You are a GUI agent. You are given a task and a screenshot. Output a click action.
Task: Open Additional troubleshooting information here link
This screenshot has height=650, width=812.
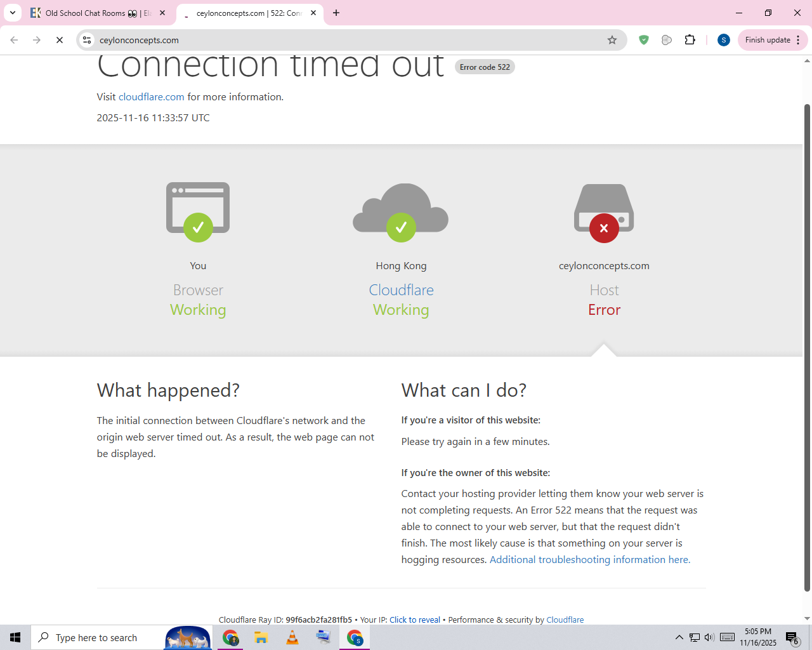pos(590,560)
